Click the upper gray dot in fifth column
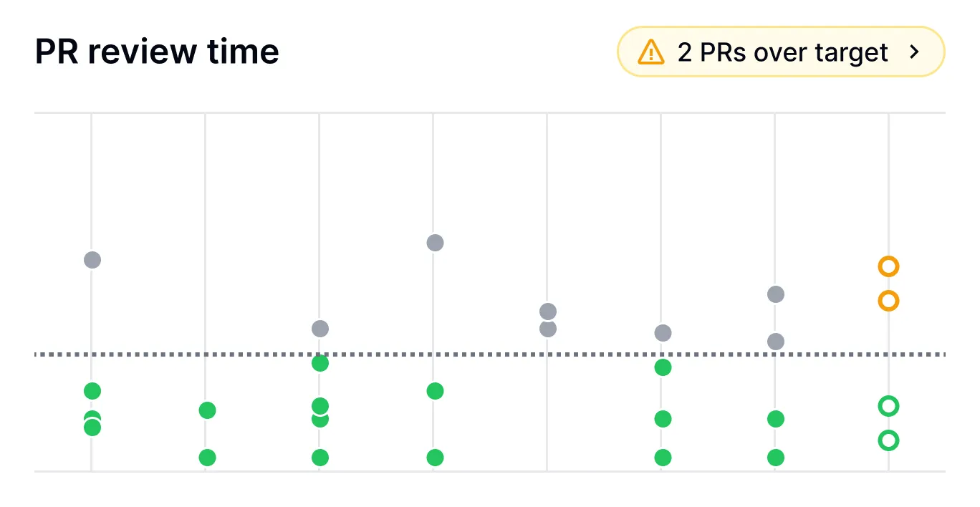The image size is (980, 507). [x=548, y=312]
